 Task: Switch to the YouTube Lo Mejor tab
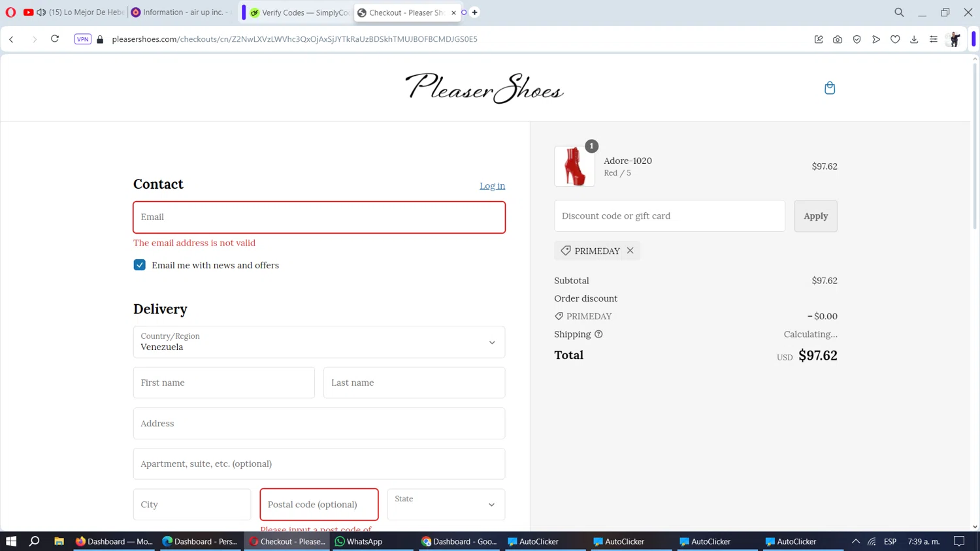[x=73, y=12]
